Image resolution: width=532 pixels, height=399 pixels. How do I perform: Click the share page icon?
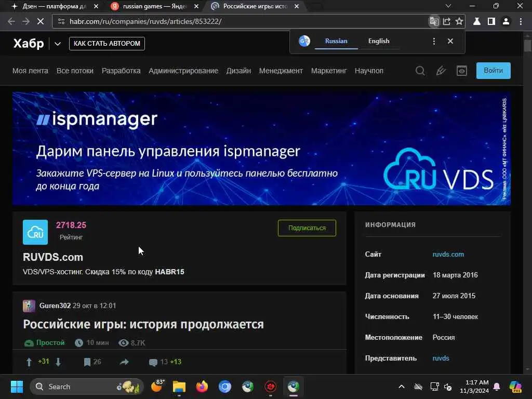(446, 21)
